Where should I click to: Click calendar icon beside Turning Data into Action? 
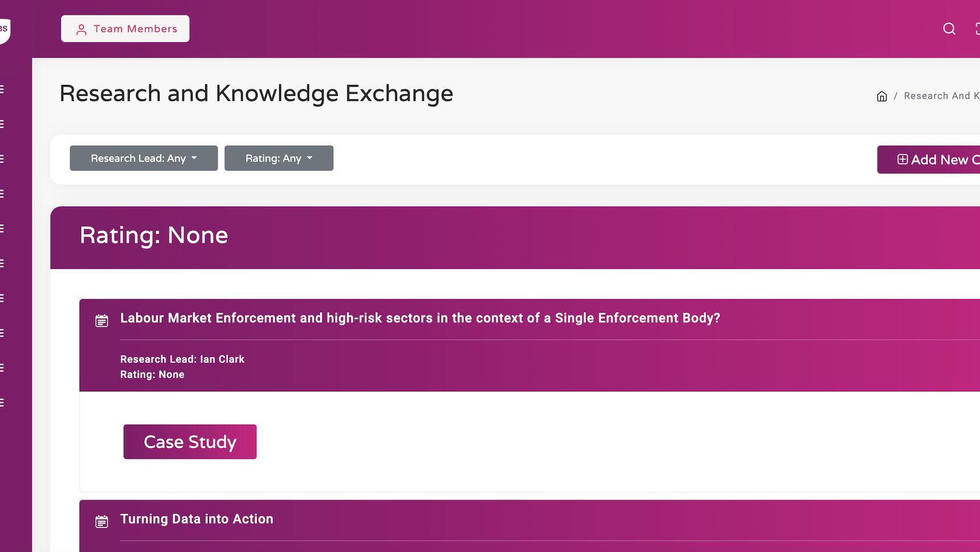point(101,521)
